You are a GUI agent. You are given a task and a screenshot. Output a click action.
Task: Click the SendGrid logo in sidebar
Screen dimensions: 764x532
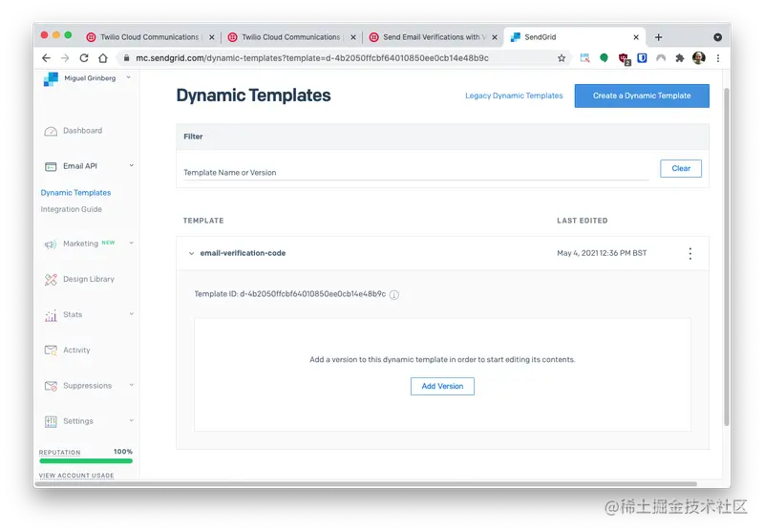51,79
